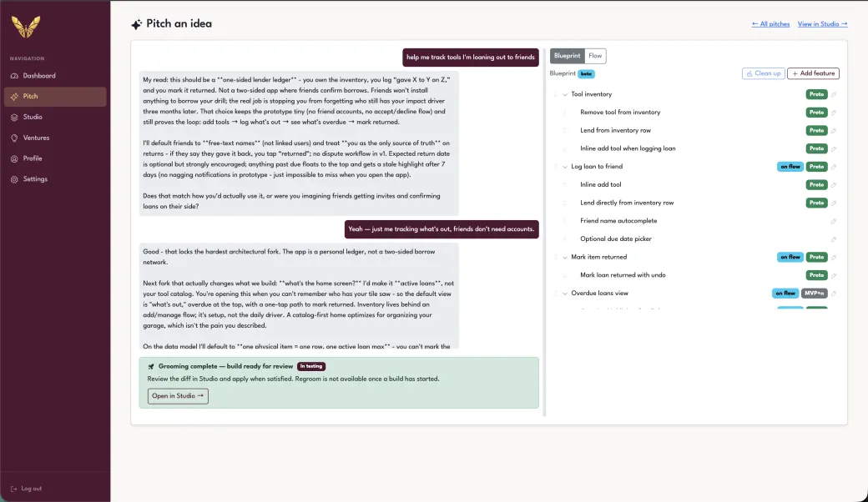Click the 'Yeah — just me tracking' message bubble
The image size is (868, 502).
pos(442,228)
